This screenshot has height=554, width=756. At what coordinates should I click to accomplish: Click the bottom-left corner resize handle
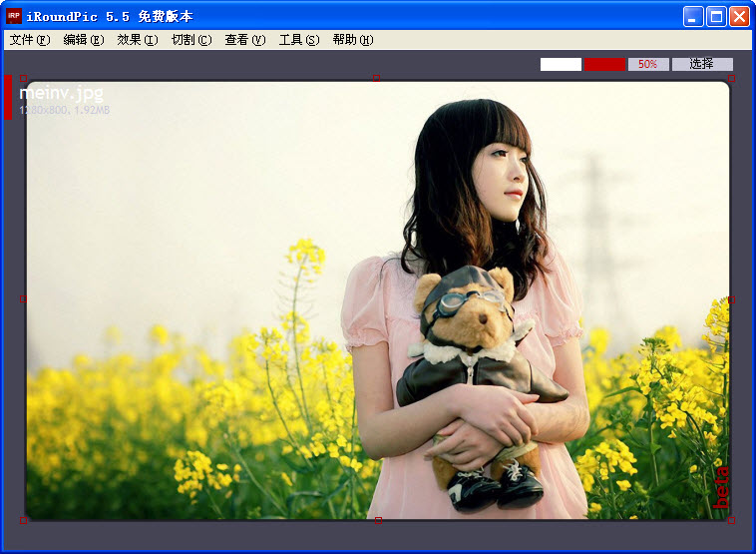click(x=23, y=520)
